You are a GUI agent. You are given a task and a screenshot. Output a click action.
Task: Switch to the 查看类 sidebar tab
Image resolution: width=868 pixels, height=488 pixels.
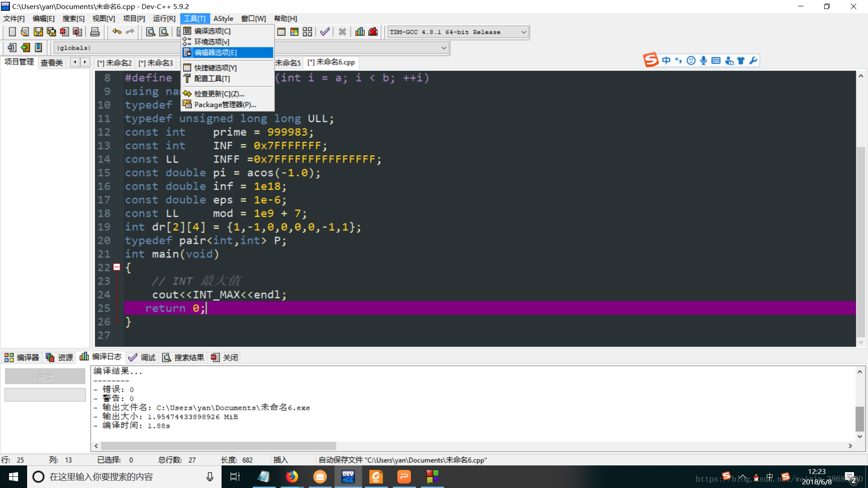(52, 63)
